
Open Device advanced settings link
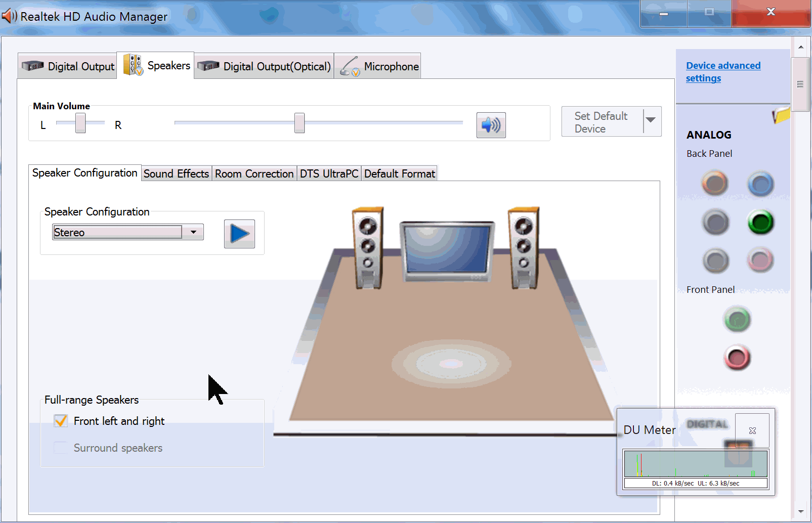(722, 72)
